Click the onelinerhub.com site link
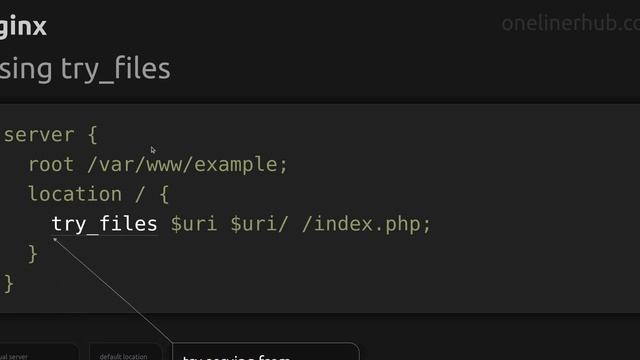 pyautogui.click(x=570, y=23)
